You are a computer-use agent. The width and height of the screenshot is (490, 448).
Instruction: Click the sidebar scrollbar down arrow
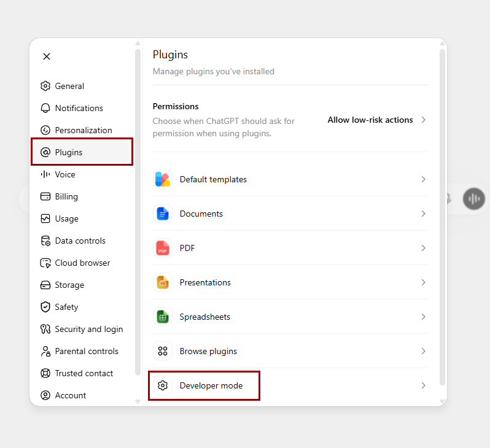(138, 401)
